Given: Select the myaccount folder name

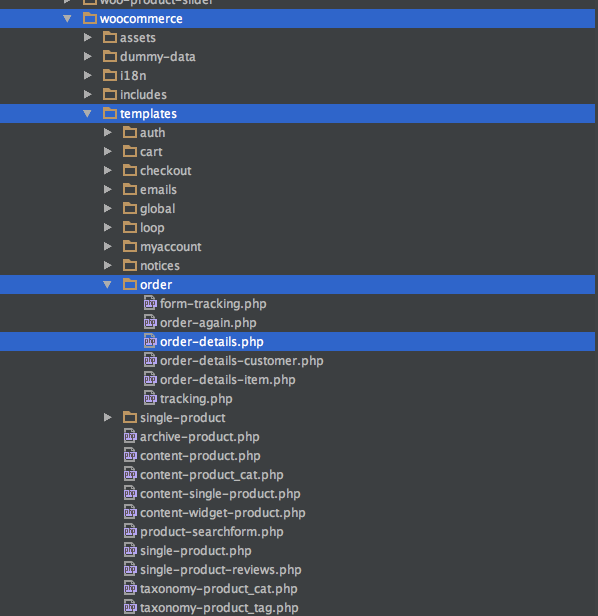Looking at the screenshot, I should coord(171,247).
